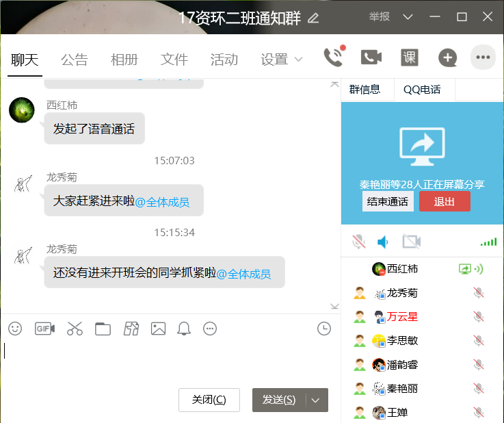Click the 秦艳丽等28人正在屏幕分享 status text
504x423 pixels.
click(x=422, y=184)
